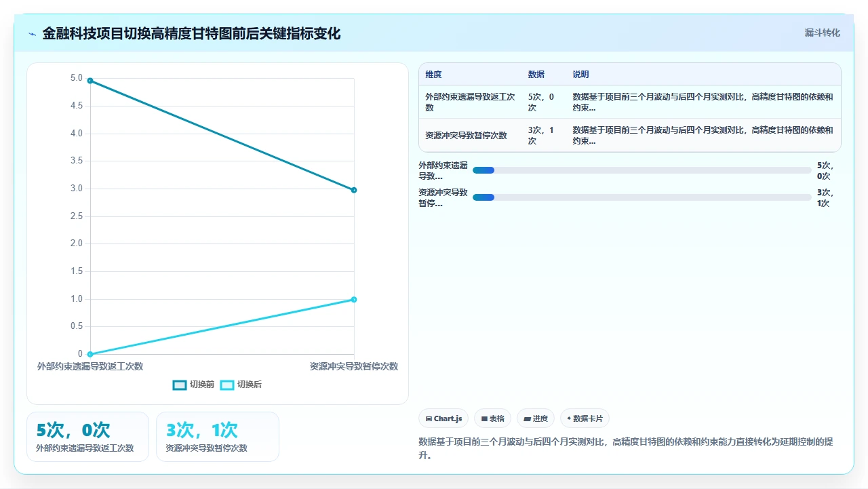Image resolution: width=868 pixels, height=489 pixels.
Task: Toggle the 切换前 legend item
Action: (x=193, y=385)
